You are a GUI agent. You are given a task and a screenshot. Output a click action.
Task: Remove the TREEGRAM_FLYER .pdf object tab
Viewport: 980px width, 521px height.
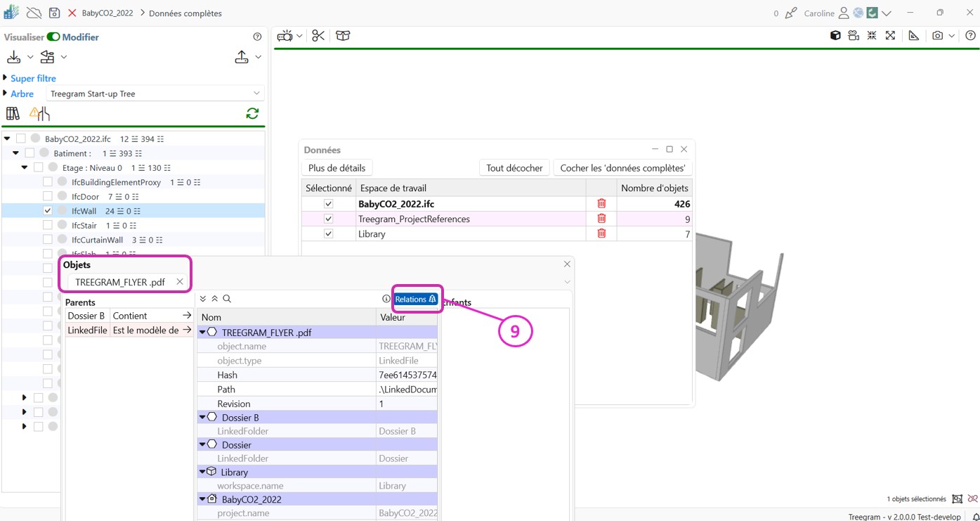[180, 282]
